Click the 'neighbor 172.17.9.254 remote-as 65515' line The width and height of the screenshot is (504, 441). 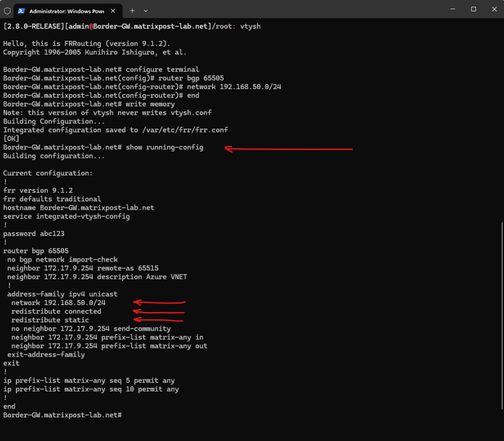tap(83, 269)
